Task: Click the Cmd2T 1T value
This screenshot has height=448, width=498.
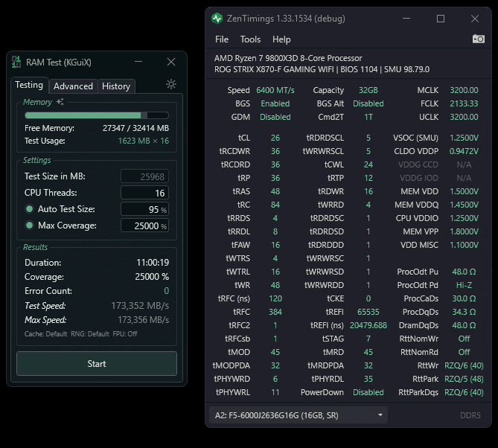Action: click(368, 117)
